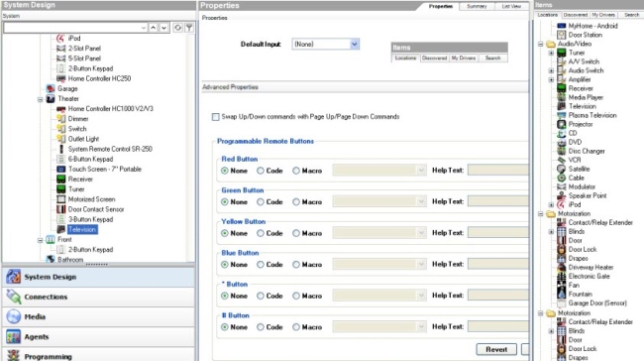Select Macro for Blue Button
The width and height of the screenshot is (644, 361).
pos(296,265)
